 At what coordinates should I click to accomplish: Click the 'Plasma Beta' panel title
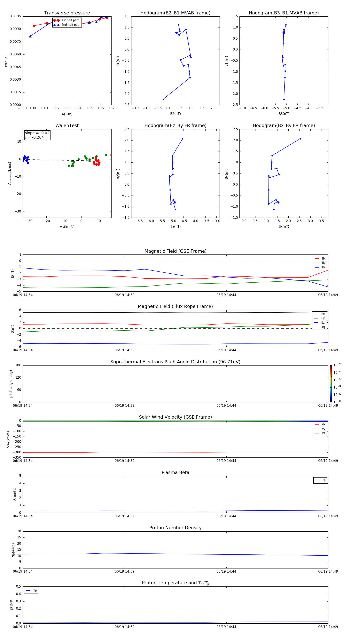175,472
